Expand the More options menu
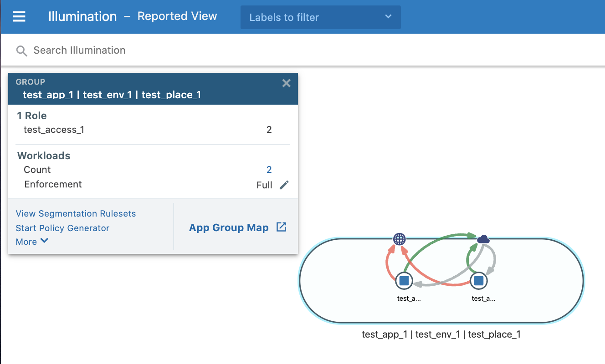 click(x=32, y=242)
